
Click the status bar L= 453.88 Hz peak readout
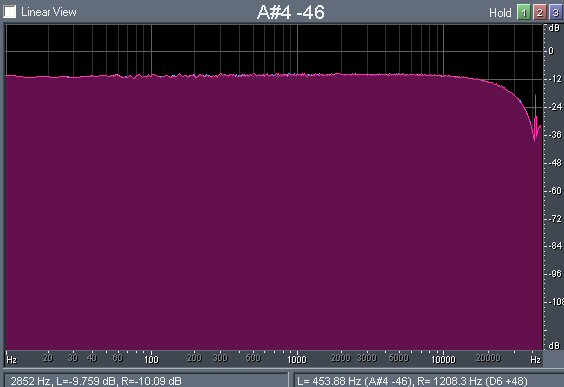click(412, 381)
